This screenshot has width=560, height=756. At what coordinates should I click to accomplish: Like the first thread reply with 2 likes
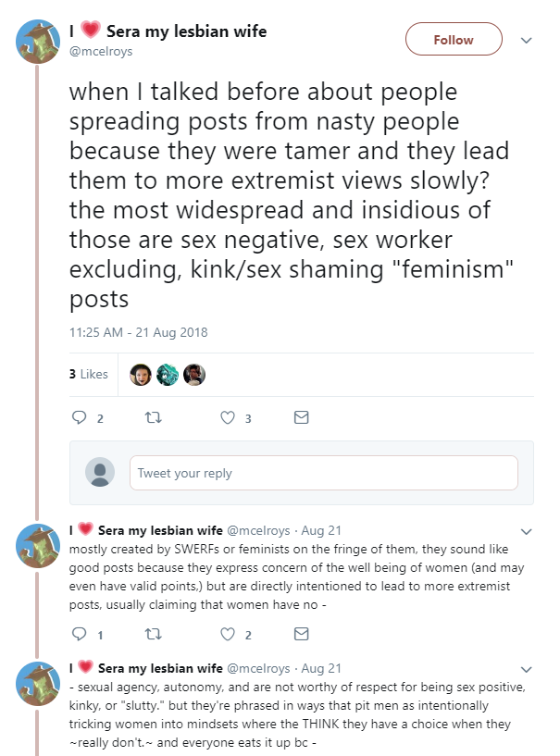tap(228, 635)
